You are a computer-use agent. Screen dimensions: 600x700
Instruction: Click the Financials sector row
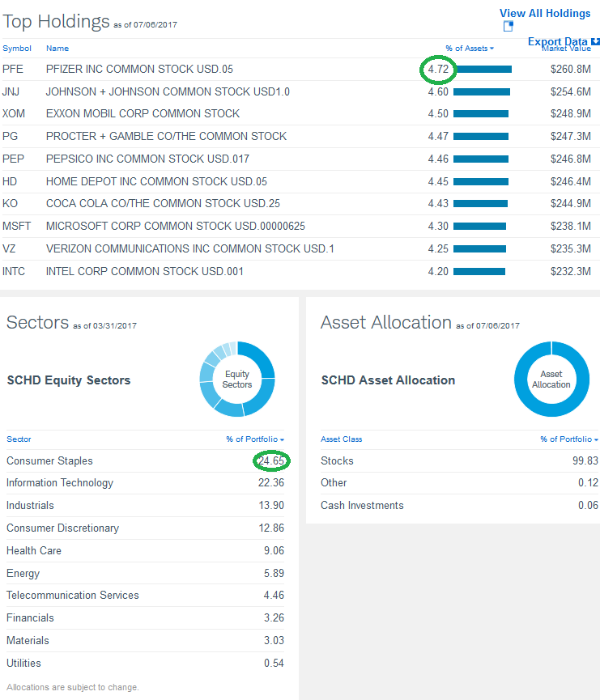pyautogui.click(x=145, y=617)
